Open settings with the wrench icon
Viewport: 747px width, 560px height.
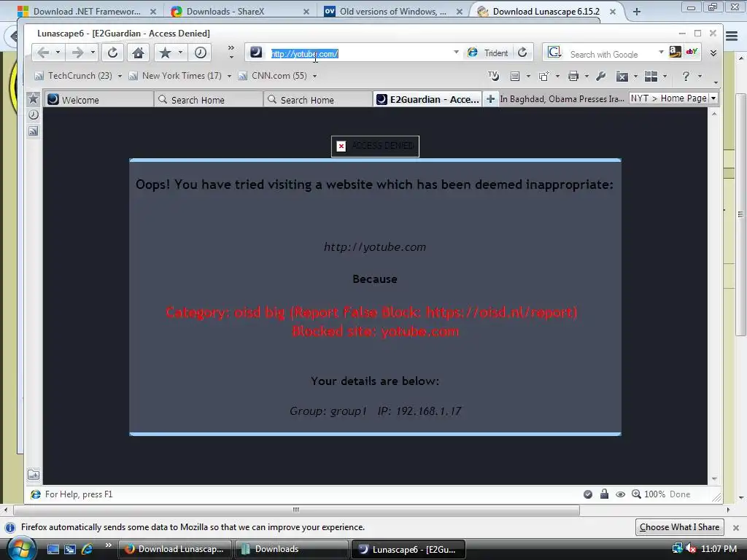pyautogui.click(x=601, y=76)
